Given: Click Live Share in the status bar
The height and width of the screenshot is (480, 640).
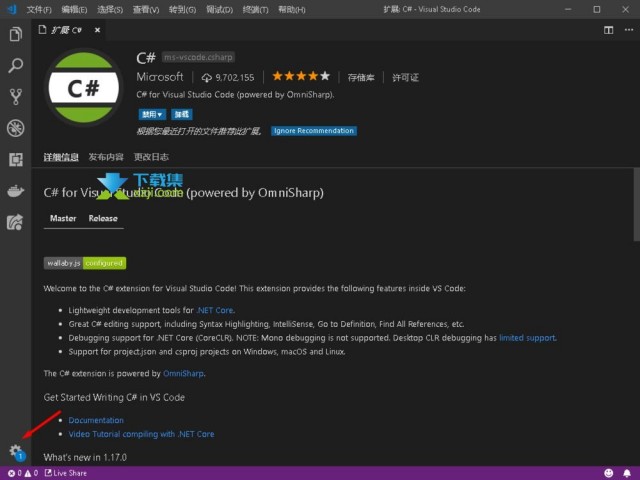Looking at the screenshot, I should click(66, 473).
